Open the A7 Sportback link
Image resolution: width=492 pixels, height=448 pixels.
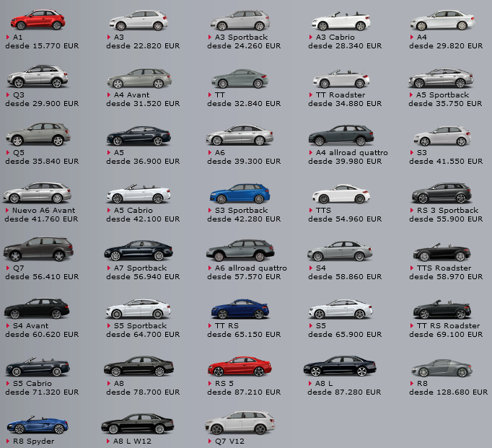coord(140,268)
